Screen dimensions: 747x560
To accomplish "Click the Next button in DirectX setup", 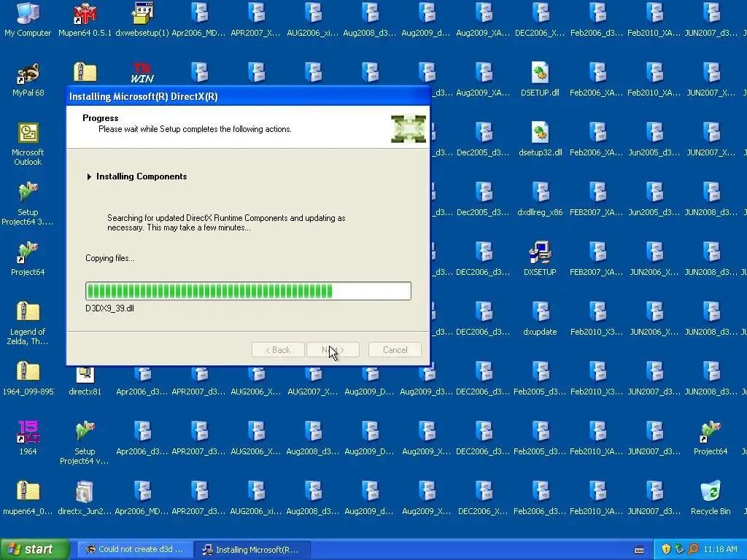I will pyautogui.click(x=333, y=350).
